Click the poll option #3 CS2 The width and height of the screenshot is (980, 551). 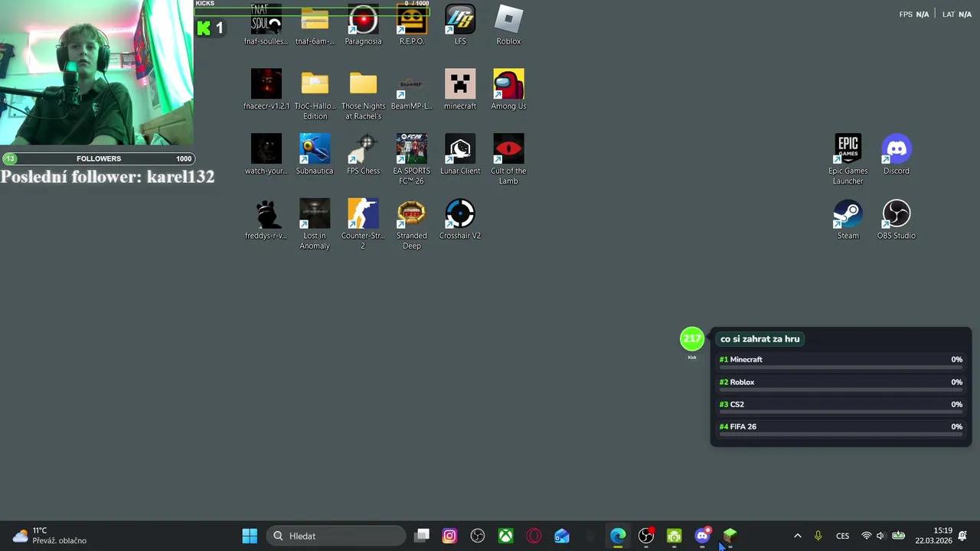(841, 406)
